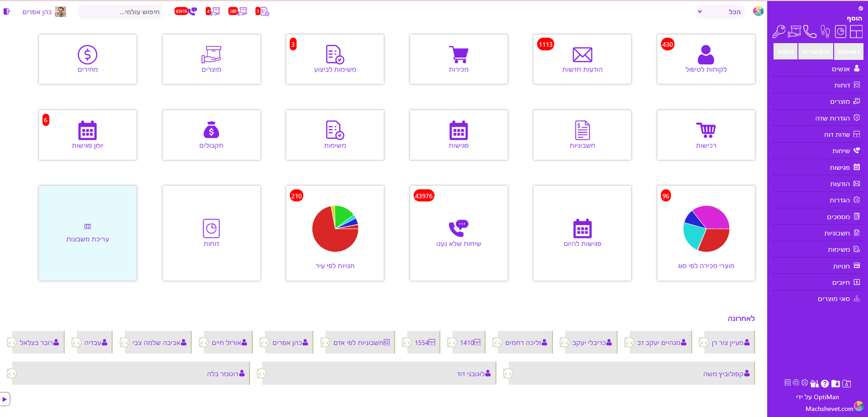The image size is (868, 417).
Task: Select the רשימות tab in sidebar
Action: coord(848,52)
